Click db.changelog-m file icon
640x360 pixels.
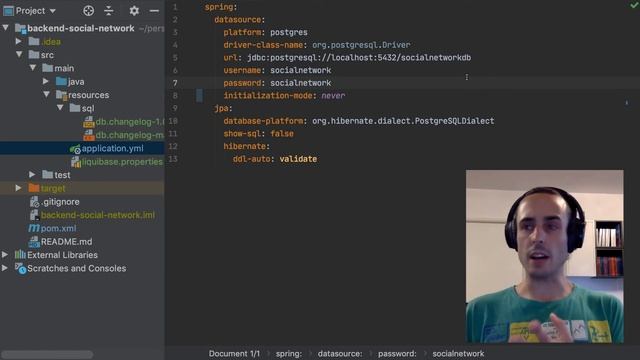point(89,135)
